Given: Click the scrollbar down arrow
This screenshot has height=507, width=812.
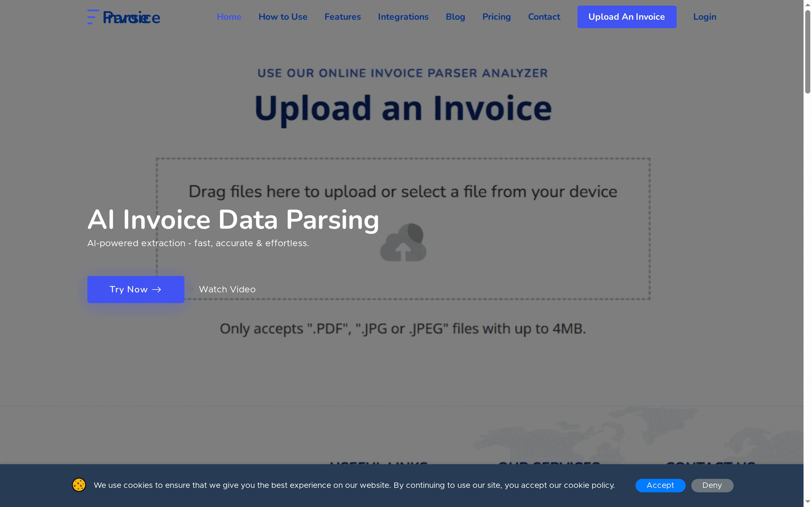Looking at the screenshot, I should pyautogui.click(x=807, y=502).
